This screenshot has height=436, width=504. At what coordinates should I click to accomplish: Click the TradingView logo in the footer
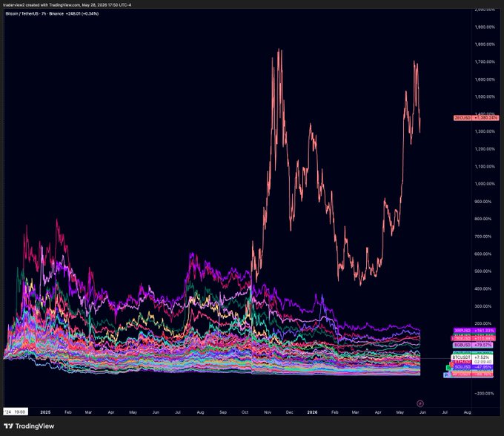tap(29, 426)
